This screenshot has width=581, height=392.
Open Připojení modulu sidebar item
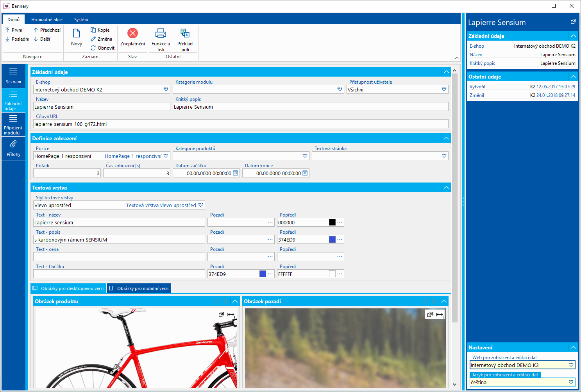[13, 125]
